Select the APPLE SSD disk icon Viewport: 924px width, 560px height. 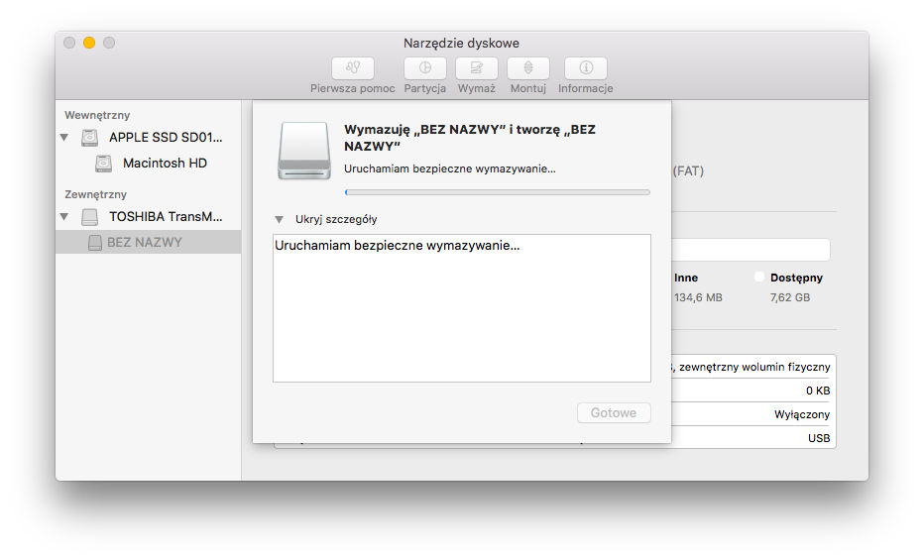pyautogui.click(x=90, y=138)
